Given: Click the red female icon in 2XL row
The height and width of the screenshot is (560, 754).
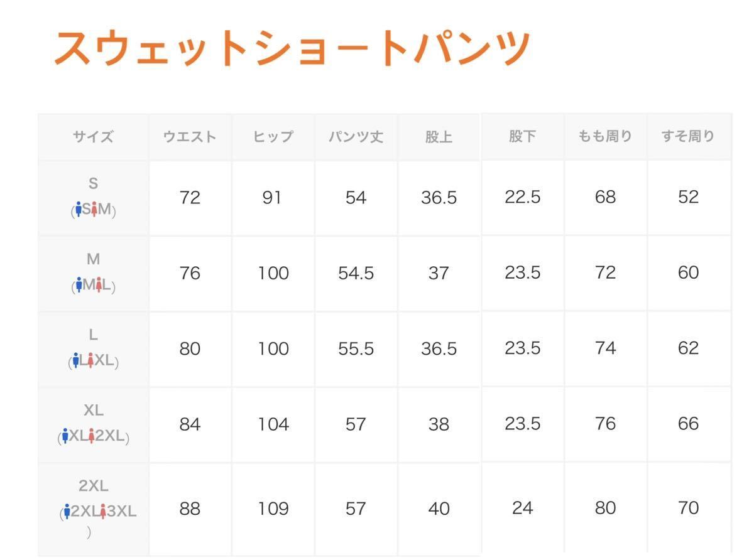Looking at the screenshot, I should pyautogui.click(x=102, y=512).
